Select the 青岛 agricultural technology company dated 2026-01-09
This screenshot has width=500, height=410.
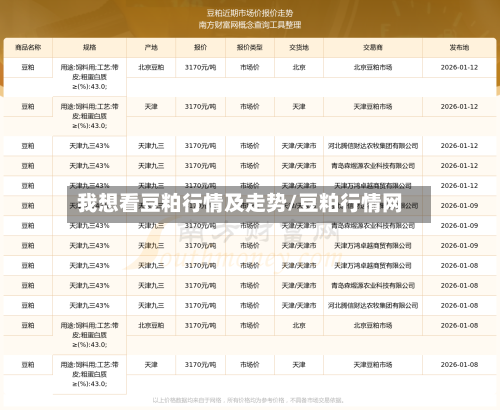tap(373, 226)
